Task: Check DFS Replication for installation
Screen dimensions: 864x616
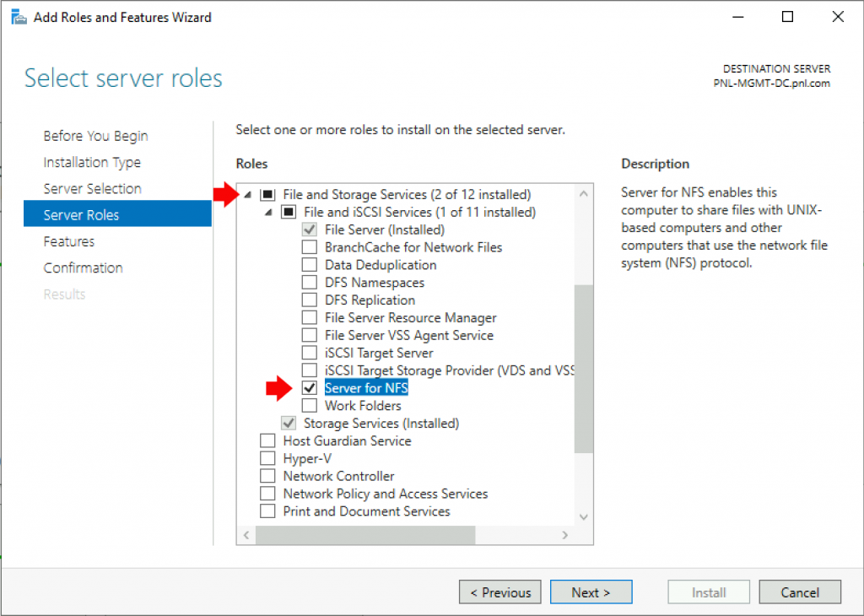Action: (309, 300)
